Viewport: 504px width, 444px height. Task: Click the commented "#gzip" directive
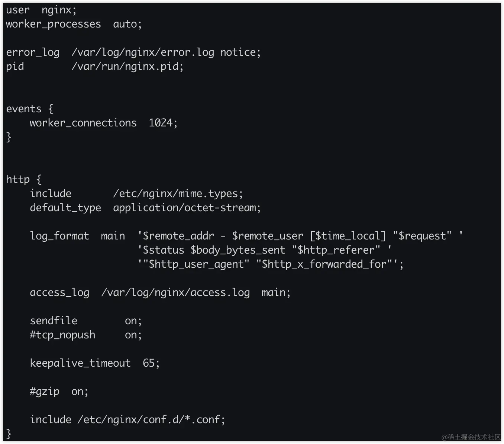point(45,392)
